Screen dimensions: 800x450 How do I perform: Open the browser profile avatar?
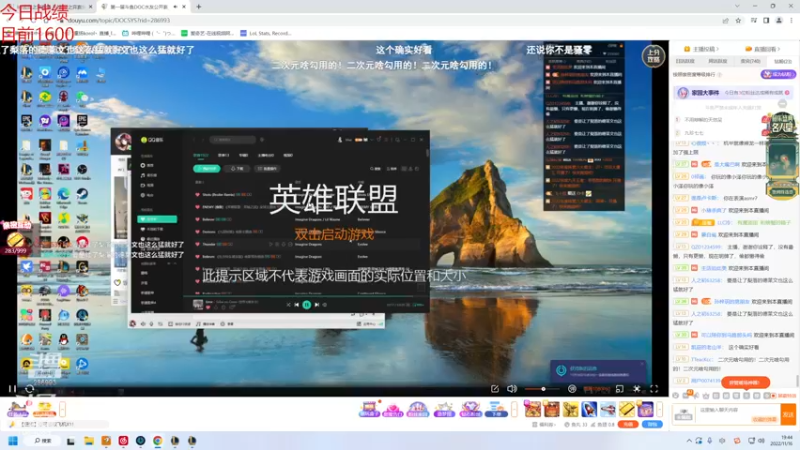pos(779,20)
